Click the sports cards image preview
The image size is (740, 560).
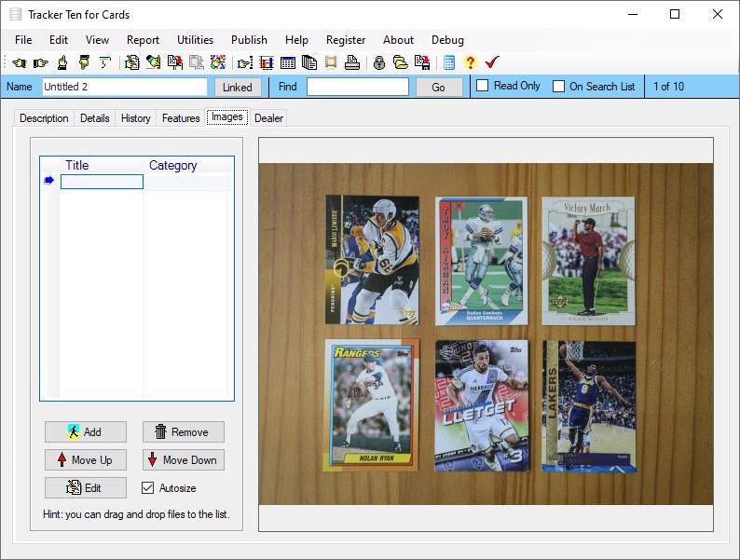tap(486, 334)
